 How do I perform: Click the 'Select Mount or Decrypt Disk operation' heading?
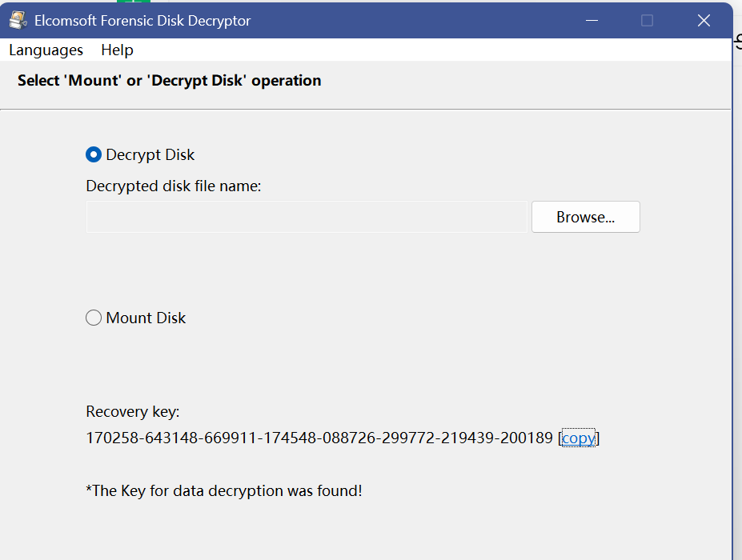point(169,80)
